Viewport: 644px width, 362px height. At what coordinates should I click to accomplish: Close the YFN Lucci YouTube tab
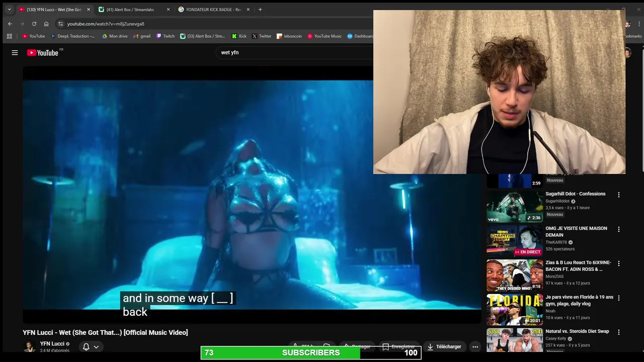[88, 10]
